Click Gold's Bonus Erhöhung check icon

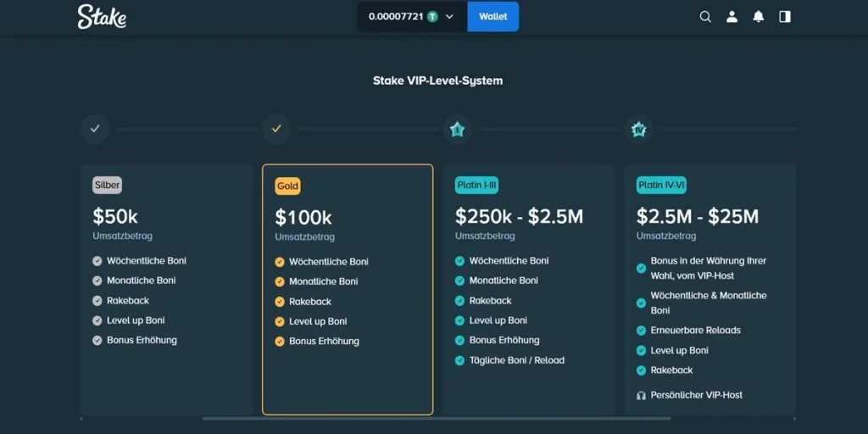click(x=280, y=342)
